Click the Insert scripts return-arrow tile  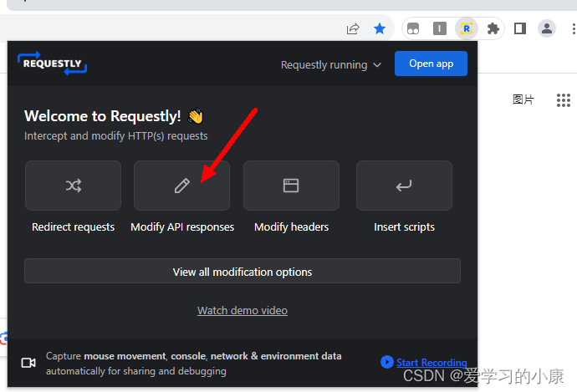pyautogui.click(x=404, y=186)
